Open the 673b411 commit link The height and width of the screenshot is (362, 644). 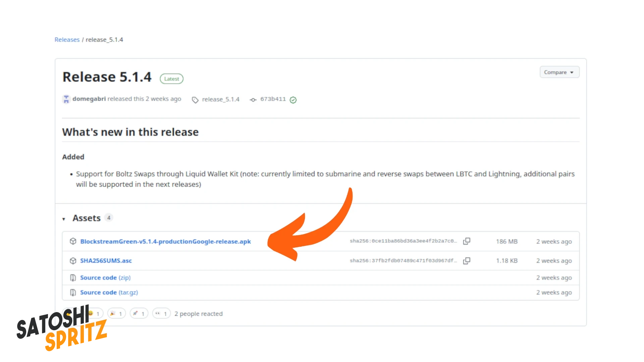coord(273,99)
